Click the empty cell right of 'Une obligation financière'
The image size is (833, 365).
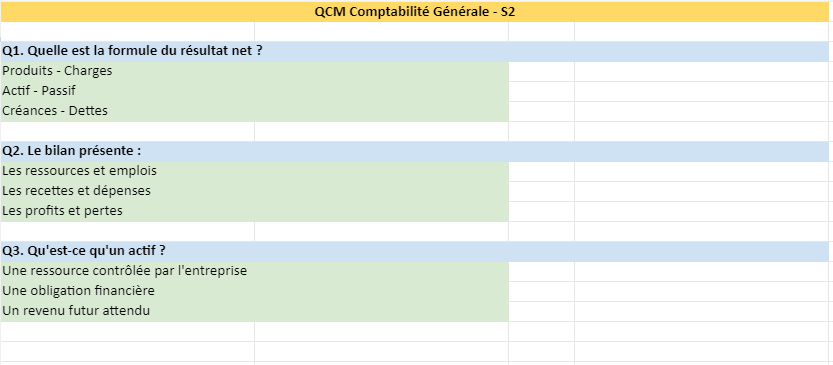(541, 291)
